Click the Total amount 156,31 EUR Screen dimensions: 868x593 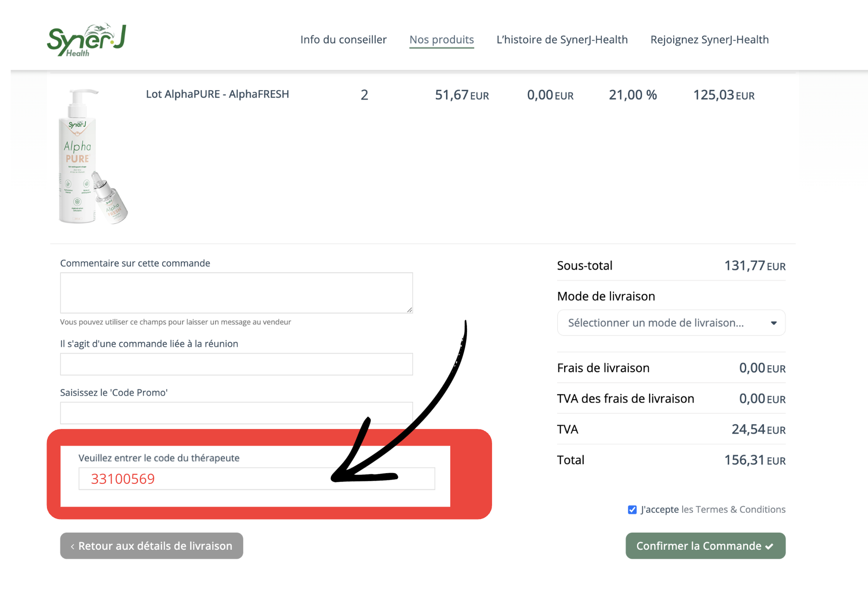point(755,460)
